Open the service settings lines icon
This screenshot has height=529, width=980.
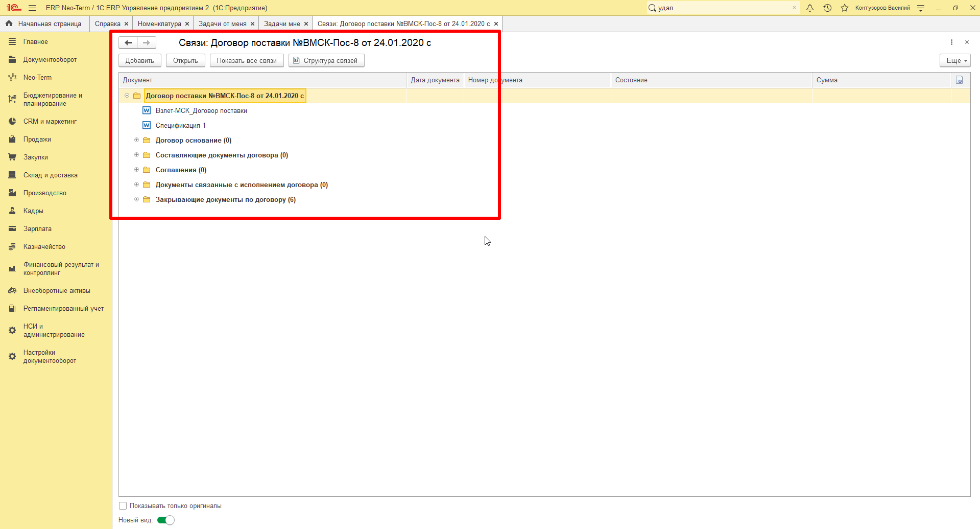click(x=921, y=8)
